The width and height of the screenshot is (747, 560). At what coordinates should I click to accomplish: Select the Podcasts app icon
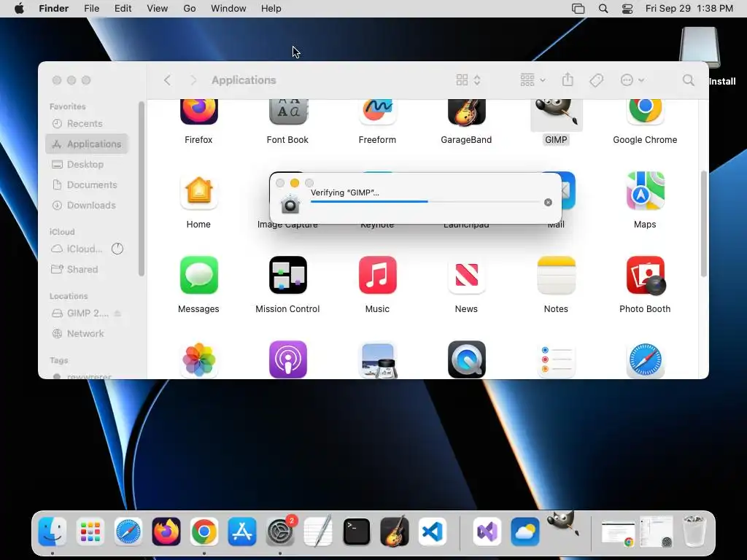click(287, 359)
